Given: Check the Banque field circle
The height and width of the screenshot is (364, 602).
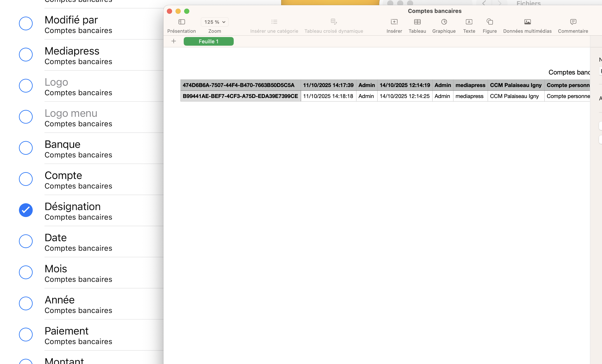Looking at the screenshot, I should click(x=26, y=148).
